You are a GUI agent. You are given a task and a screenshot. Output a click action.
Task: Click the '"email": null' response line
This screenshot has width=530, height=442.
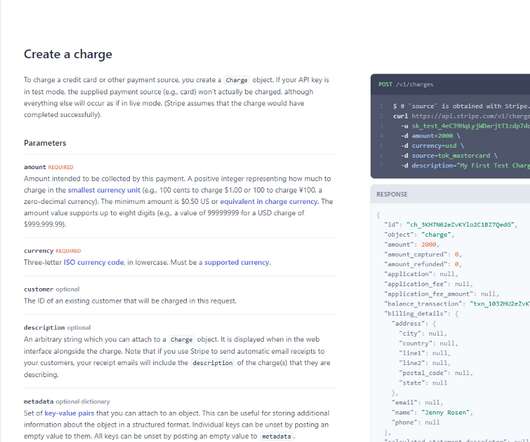(x=417, y=402)
